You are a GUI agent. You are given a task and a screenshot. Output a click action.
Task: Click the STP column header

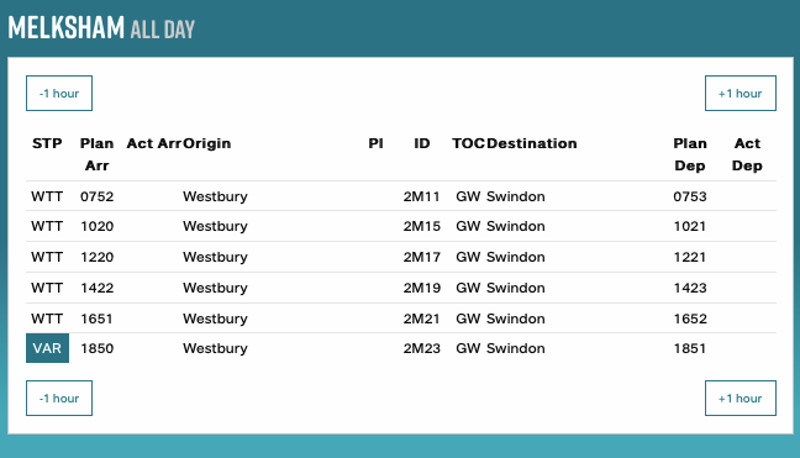pyautogui.click(x=47, y=143)
